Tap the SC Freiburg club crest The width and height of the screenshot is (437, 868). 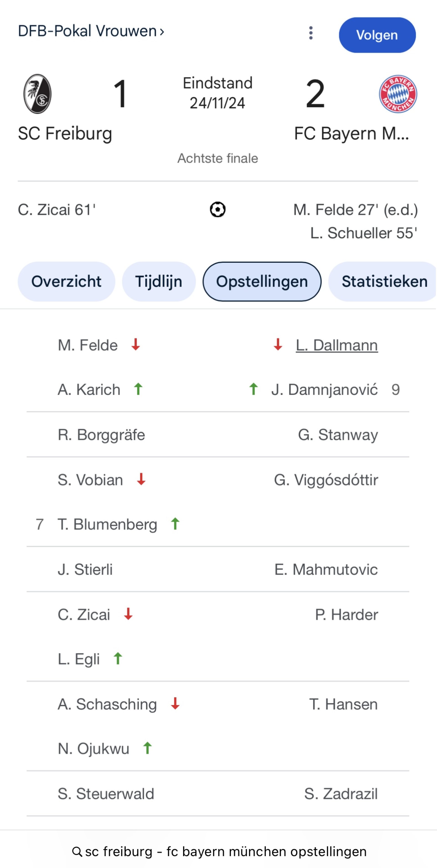(x=37, y=94)
